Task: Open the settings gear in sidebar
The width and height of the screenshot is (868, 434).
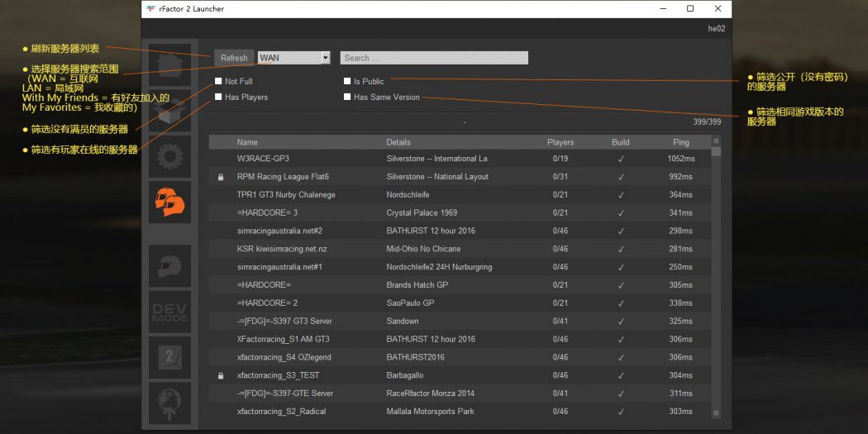Action: (x=170, y=157)
